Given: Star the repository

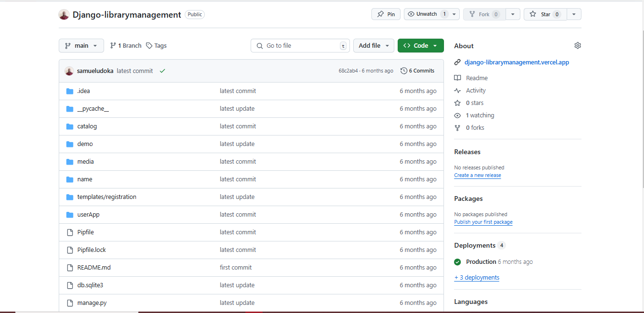Looking at the screenshot, I should pyautogui.click(x=545, y=14).
